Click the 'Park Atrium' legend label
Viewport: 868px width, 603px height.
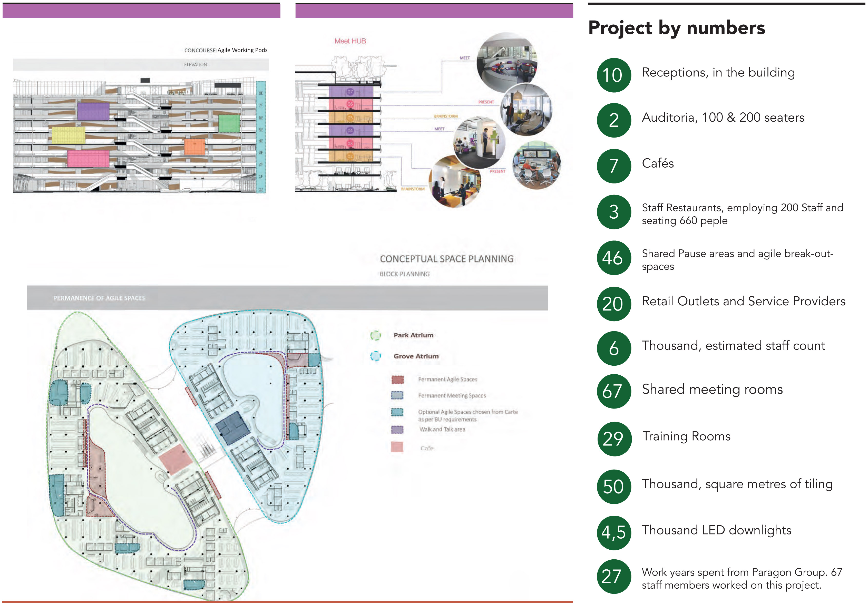(x=413, y=335)
